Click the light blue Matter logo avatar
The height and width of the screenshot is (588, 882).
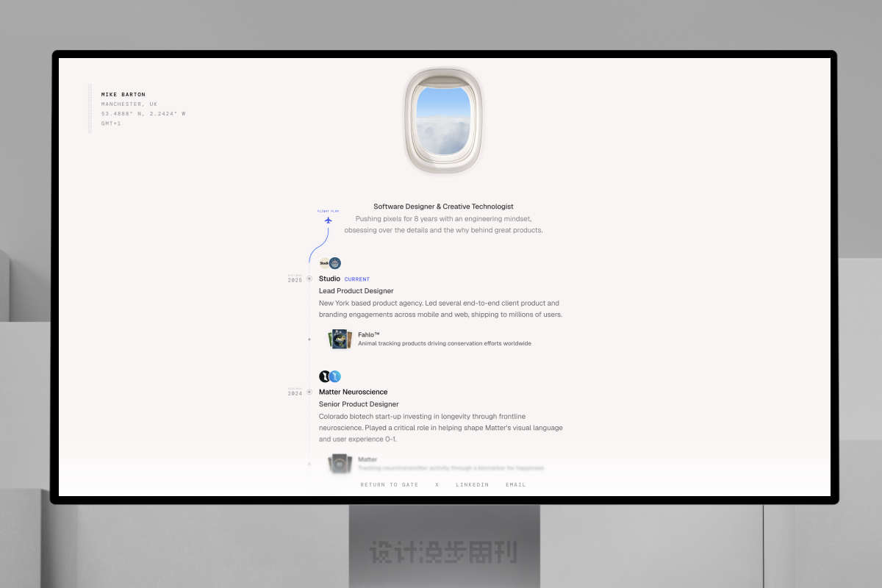[x=335, y=376]
